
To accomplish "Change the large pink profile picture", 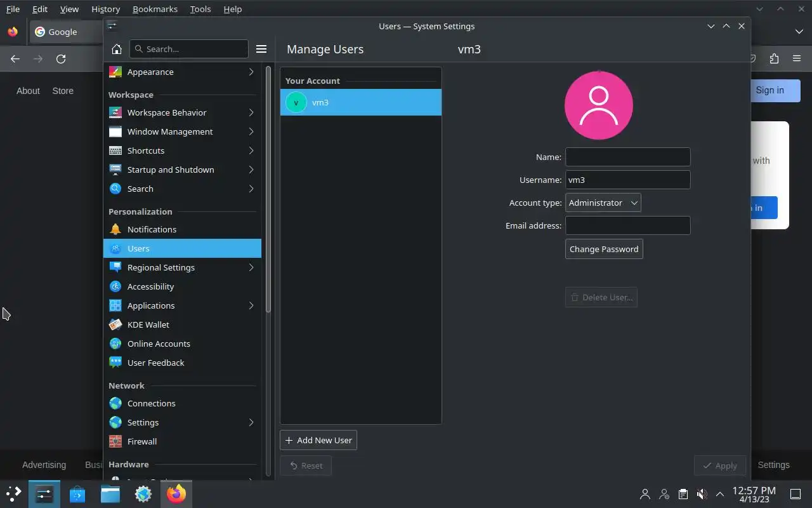I will click(x=599, y=105).
